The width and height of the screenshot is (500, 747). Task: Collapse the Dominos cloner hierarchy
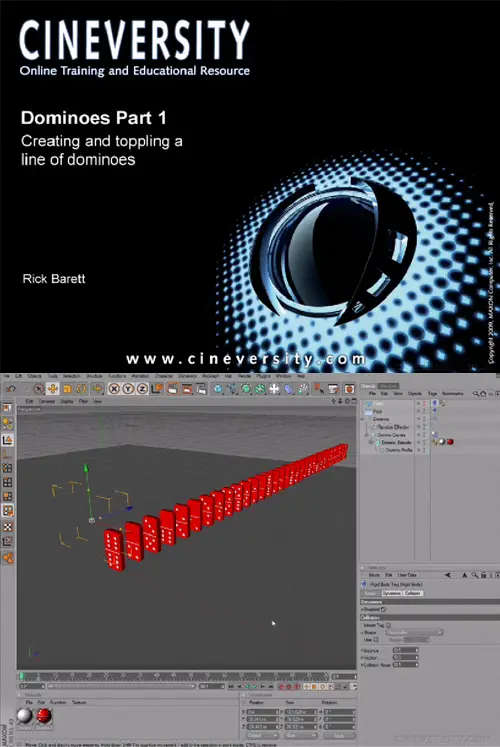point(363,419)
